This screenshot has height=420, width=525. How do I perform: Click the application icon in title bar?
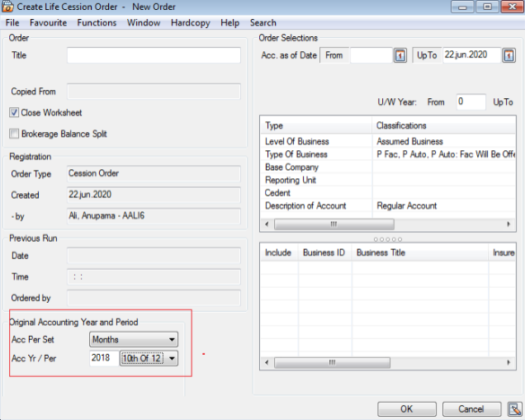coord(8,7)
